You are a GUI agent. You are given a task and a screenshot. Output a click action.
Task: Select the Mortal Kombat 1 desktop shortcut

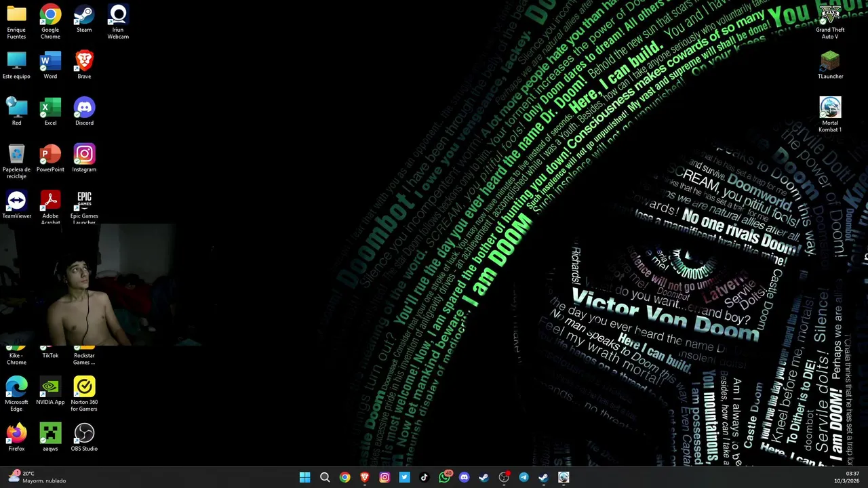coord(830,115)
